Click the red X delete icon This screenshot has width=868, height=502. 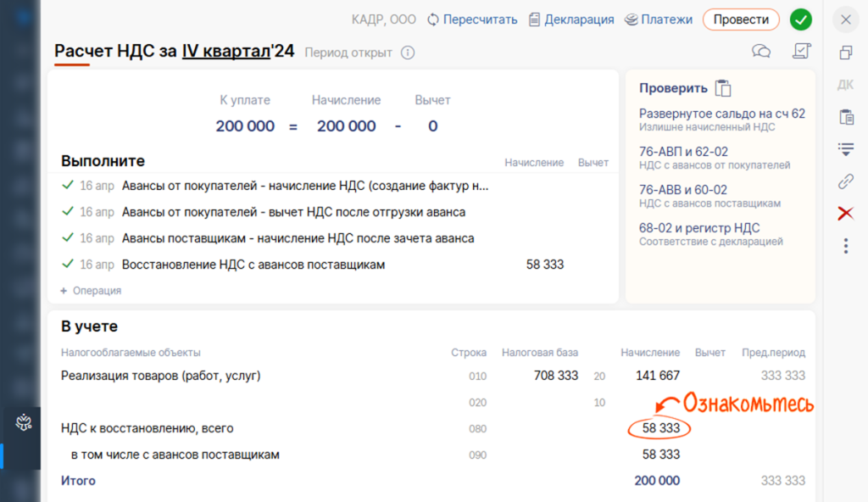845,213
